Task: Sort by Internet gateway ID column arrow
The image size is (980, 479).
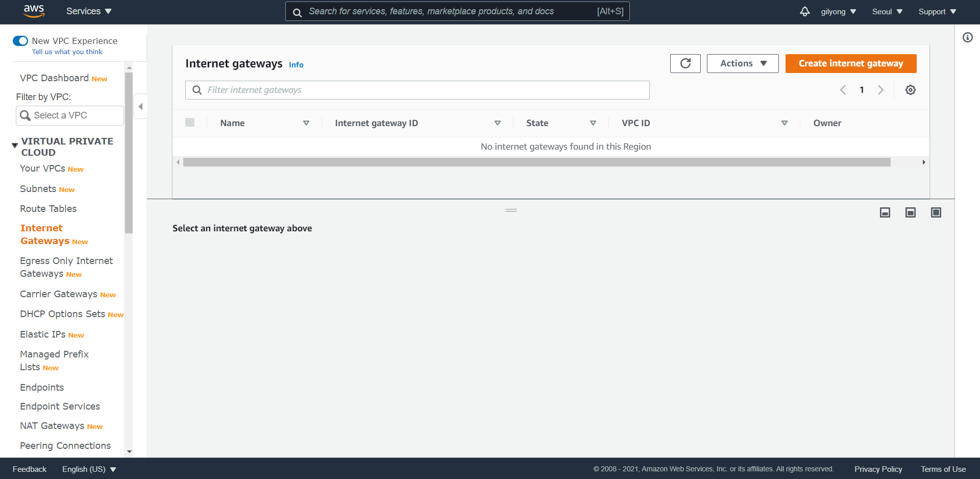Action: pos(498,123)
